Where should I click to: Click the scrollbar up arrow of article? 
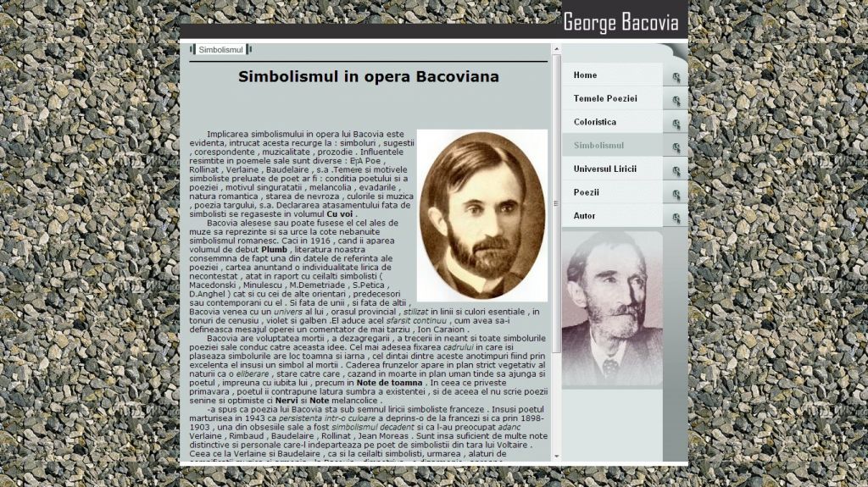pos(557,48)
